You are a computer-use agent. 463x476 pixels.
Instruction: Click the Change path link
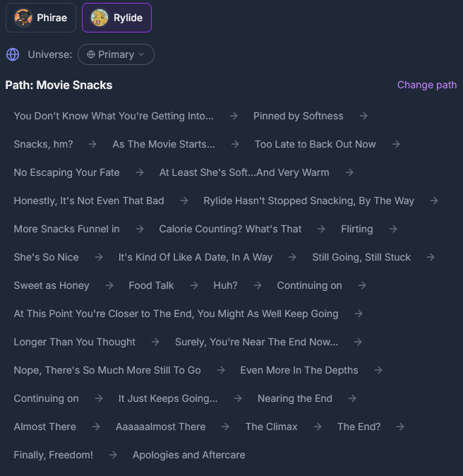tap(427, 85)
